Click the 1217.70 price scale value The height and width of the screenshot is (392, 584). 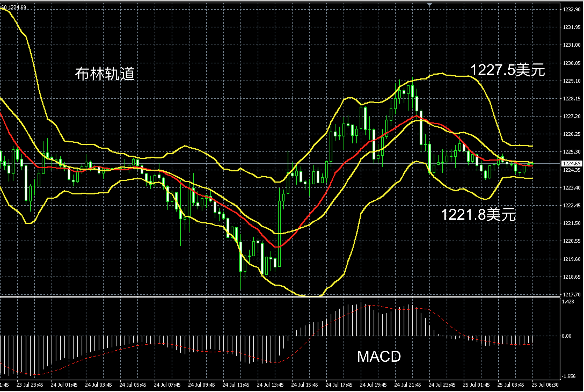click(572, 295)
